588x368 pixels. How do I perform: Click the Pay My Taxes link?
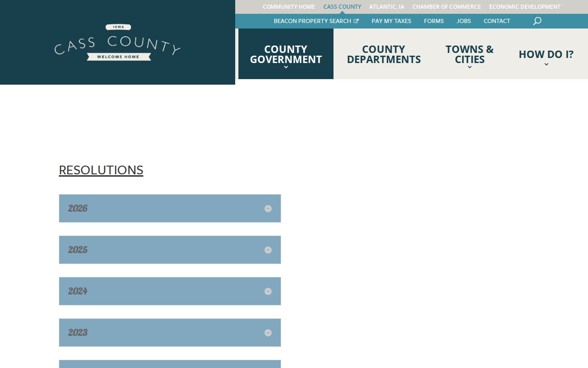tap(391, 21)
